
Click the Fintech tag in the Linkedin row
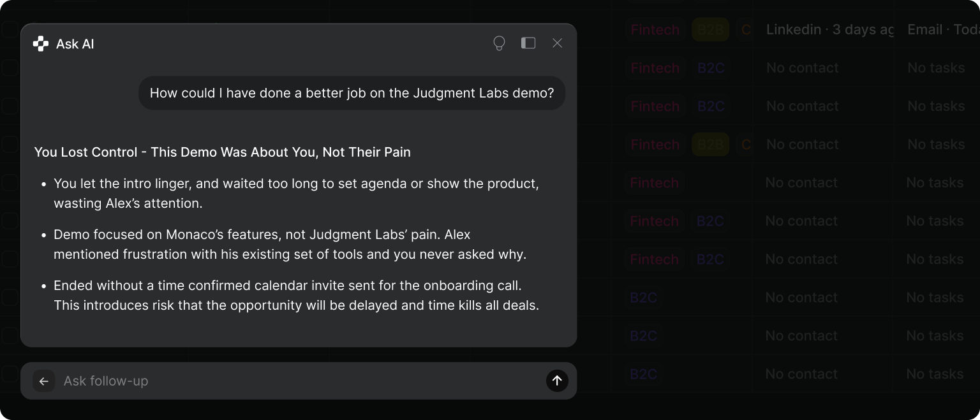coord(655,30)
